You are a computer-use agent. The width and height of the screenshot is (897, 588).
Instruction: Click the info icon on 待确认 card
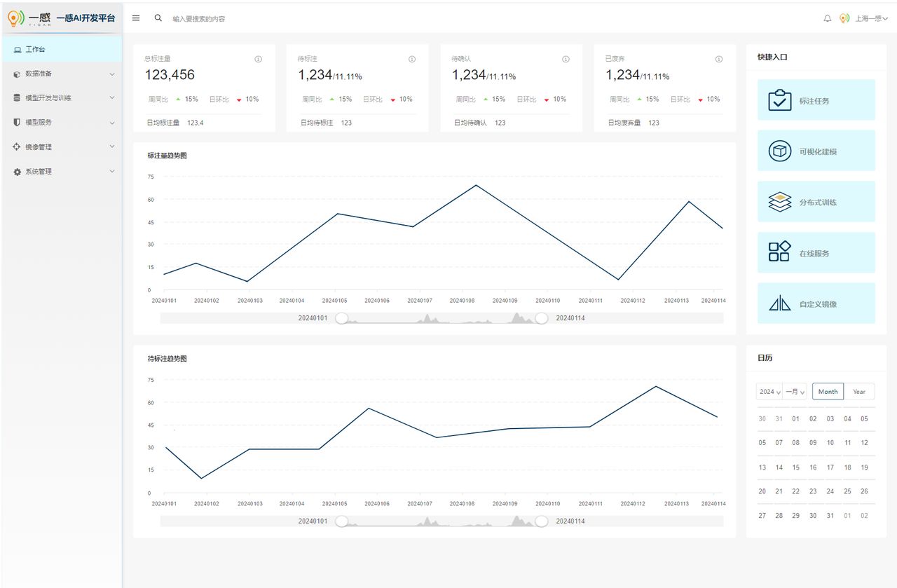click(x=566, y=60)
